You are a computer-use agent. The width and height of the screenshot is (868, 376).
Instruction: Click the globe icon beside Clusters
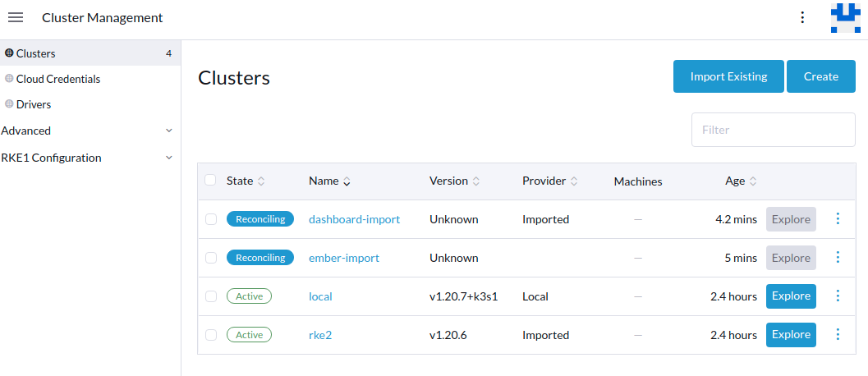point(9,53)
